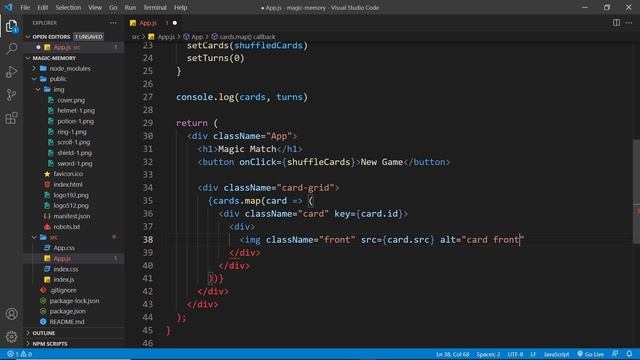The image size is (640, 360).
Task: Change end of line sequence LF
Action: (x=533, y=354)
